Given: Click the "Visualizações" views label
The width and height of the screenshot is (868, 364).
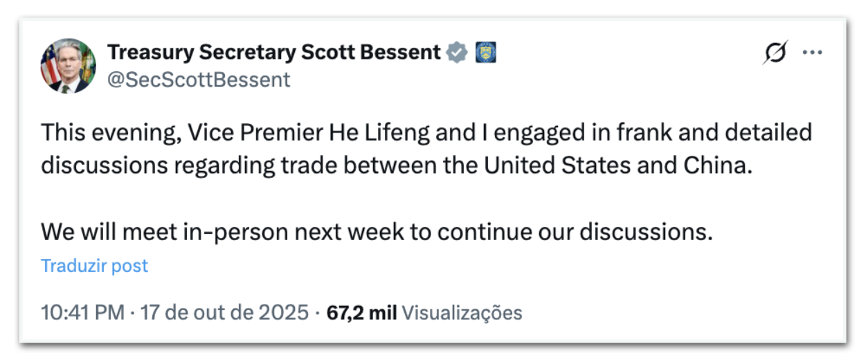Looking at the screenshot, I should [x=462, y=313].
